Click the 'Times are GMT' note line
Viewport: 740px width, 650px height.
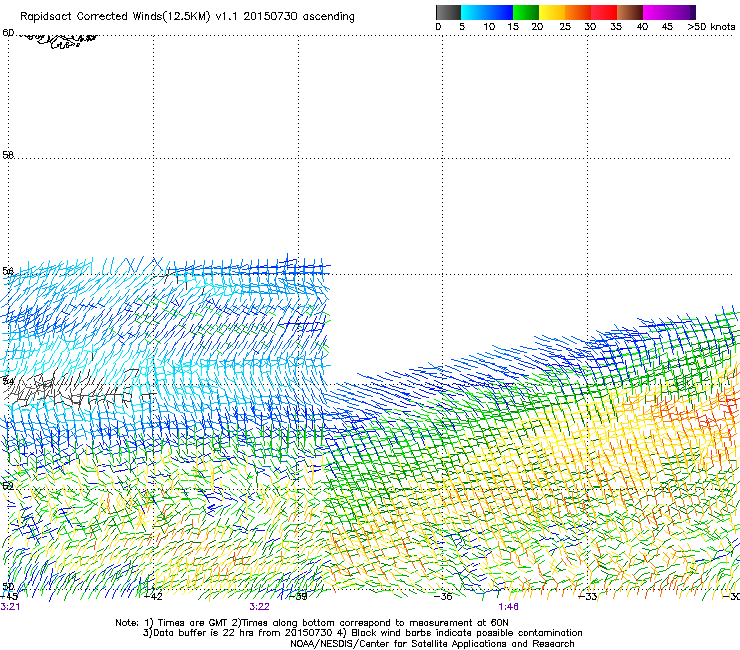coord(311,623)
